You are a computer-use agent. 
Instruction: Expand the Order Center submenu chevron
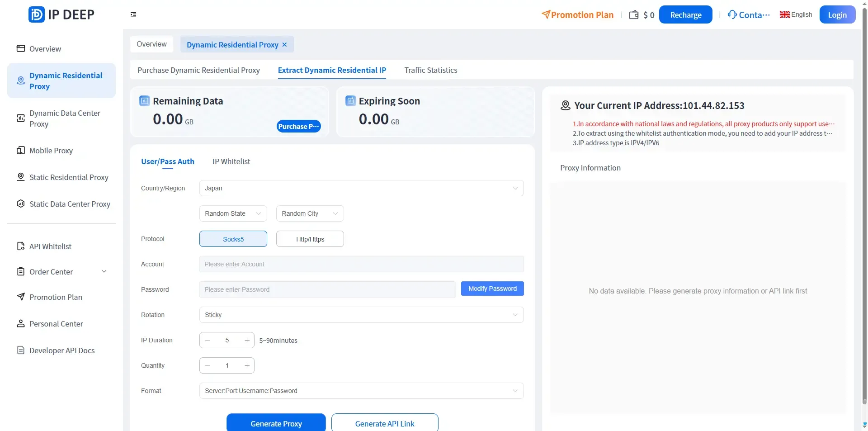tap(104, 271)
